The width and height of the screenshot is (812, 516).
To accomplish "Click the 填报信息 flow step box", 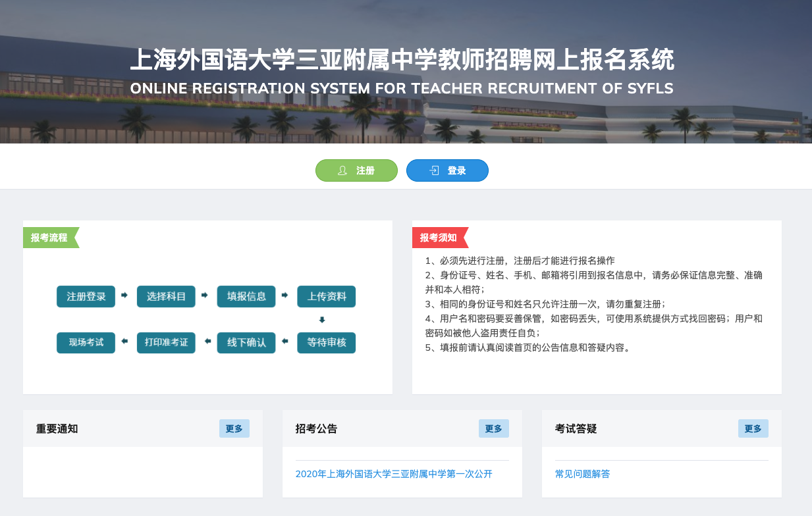I will click(247, 296).
